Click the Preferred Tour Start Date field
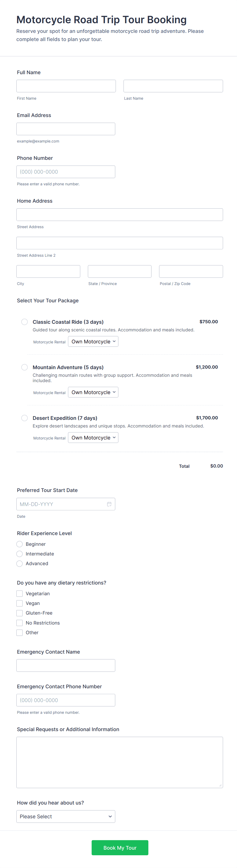This screenshot has height=868, width=237. click(61, 504)
